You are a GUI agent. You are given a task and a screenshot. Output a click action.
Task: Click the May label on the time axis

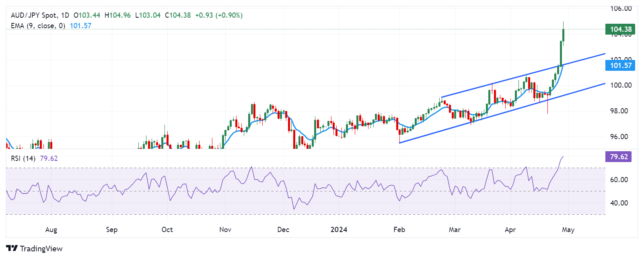point(568,230)
